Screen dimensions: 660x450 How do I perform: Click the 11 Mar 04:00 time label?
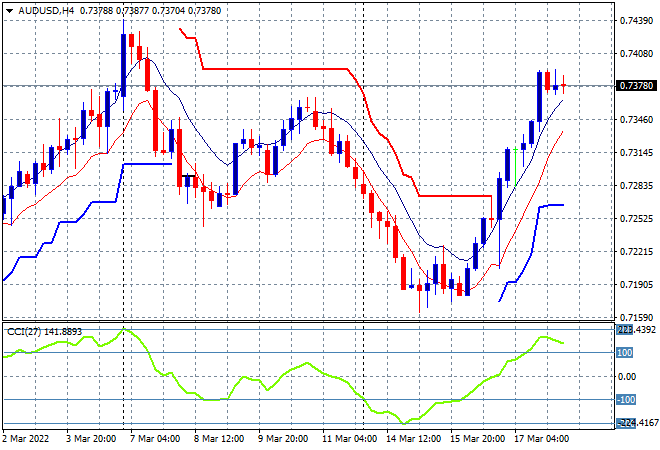tap(349, 439)
